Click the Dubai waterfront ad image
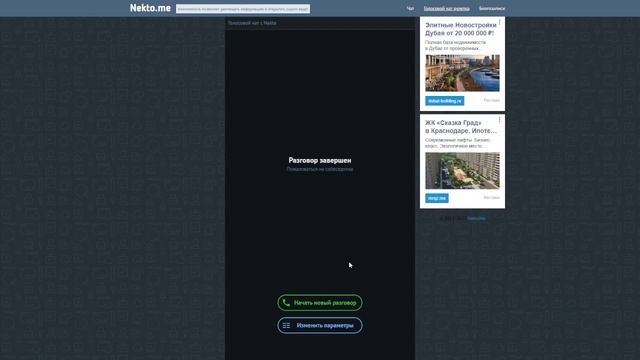The height and width of the screenshot is (360, 640). pos(462,73)
